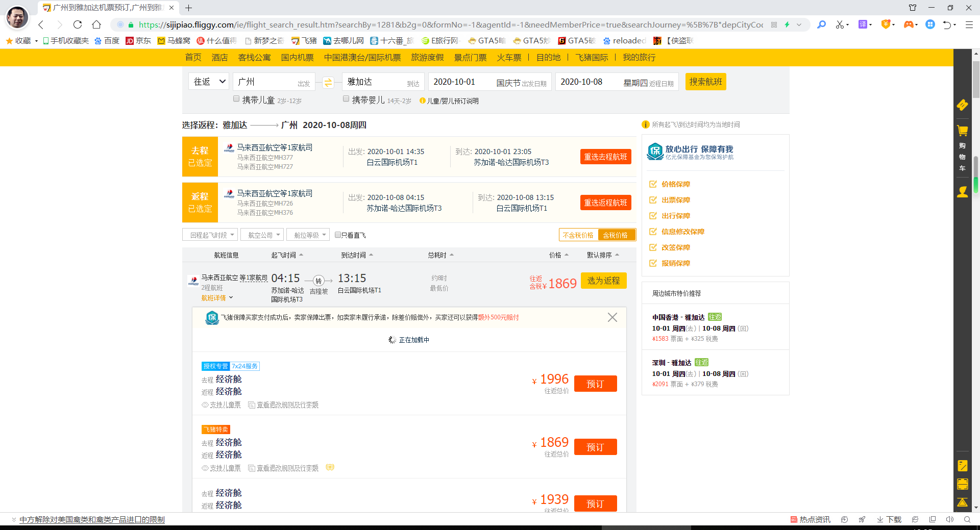Book the ¥1869 飞猪特卖 fare

[595, 447]
